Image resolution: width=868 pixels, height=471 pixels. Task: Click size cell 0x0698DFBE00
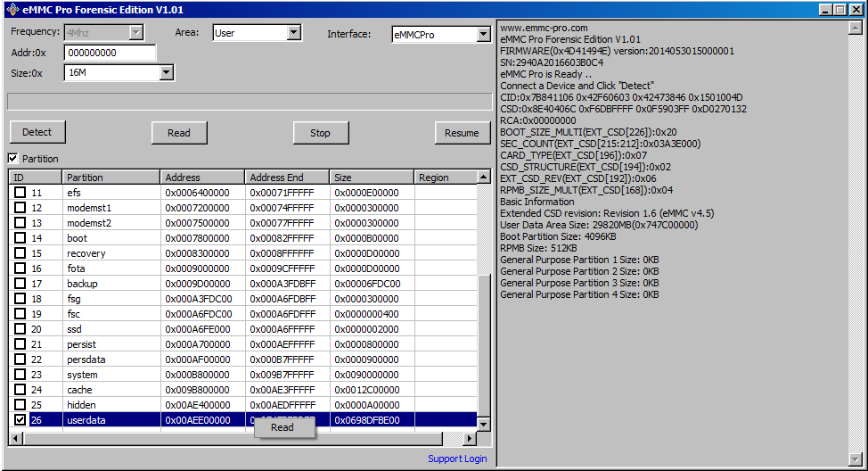367,420
